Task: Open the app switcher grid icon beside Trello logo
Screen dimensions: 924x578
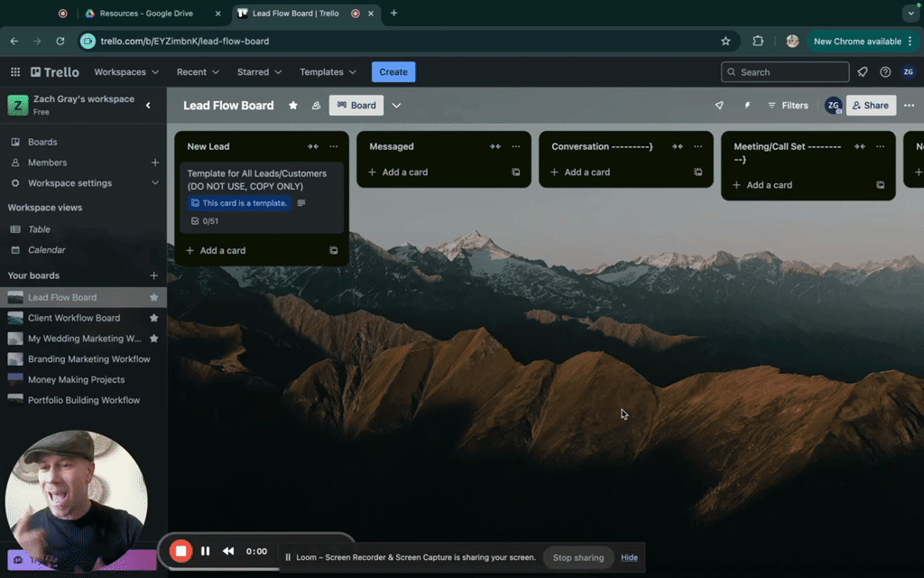Action: (x=14, y=71)
